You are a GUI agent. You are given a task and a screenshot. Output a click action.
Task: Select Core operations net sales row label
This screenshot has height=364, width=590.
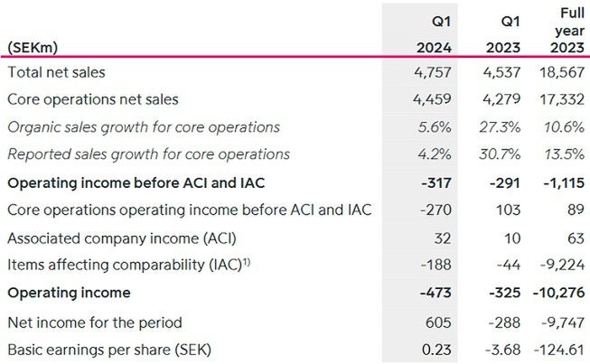[93, 98]
